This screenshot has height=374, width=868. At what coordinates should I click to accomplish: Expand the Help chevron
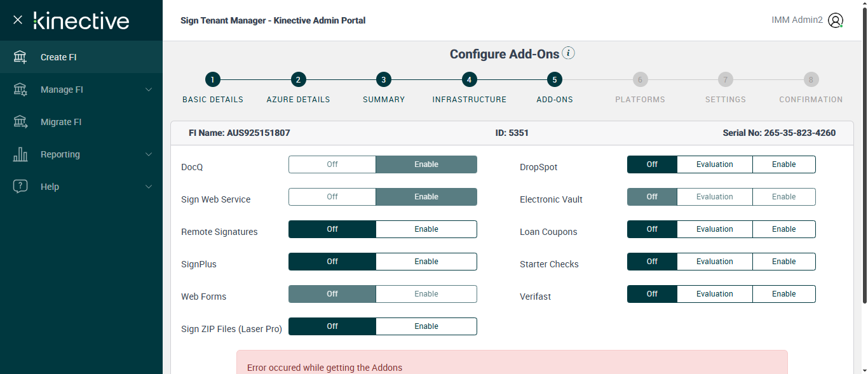(x=149, y=187)
